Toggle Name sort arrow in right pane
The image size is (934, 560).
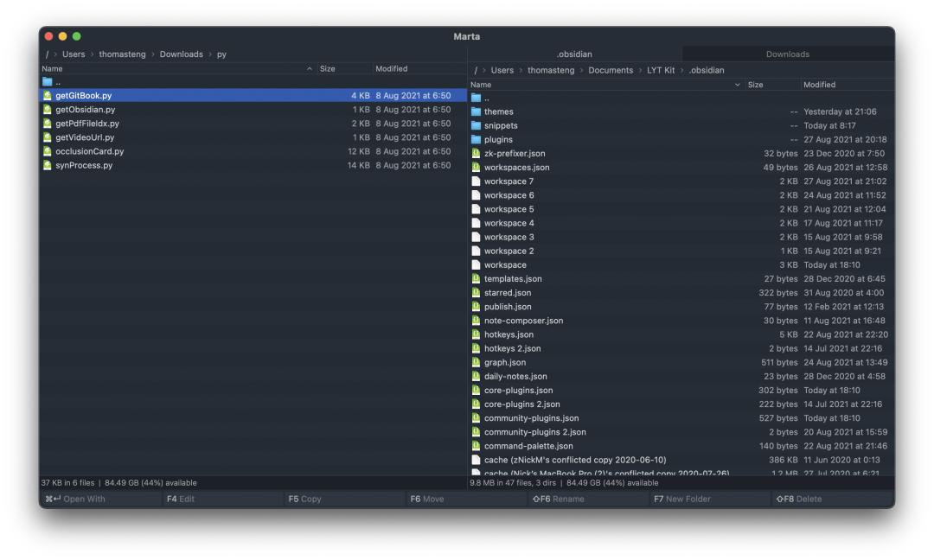click(737, 85)
